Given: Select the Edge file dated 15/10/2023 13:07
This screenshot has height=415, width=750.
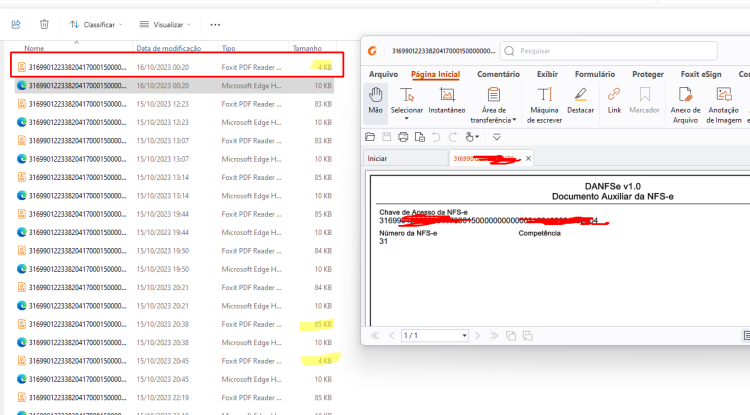Looking at the screenshot, I should point(174,159).
